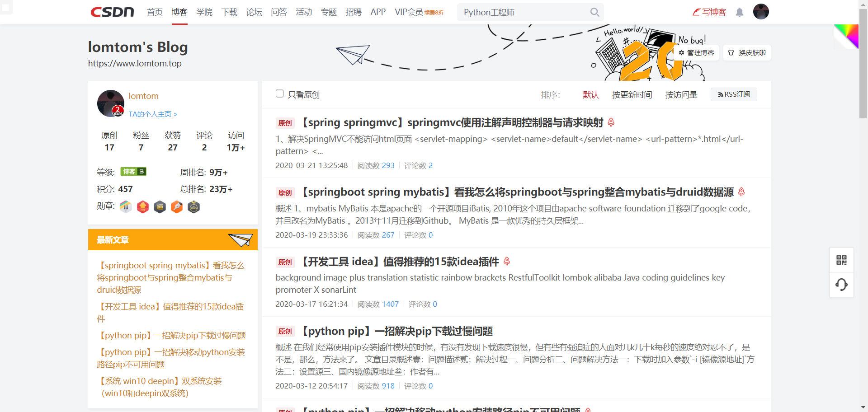Click the red hexagon medal icon
This screenshot has height=412, width=868.
coord(143,207)
